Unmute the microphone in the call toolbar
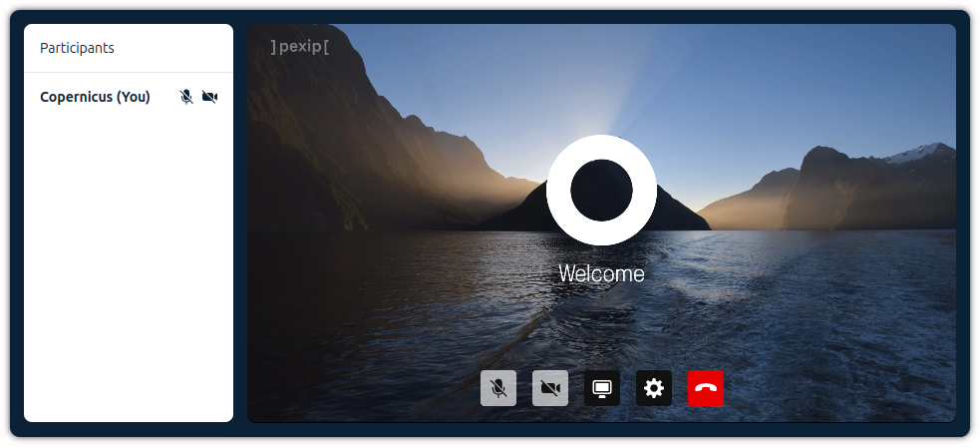 (498, 388)
